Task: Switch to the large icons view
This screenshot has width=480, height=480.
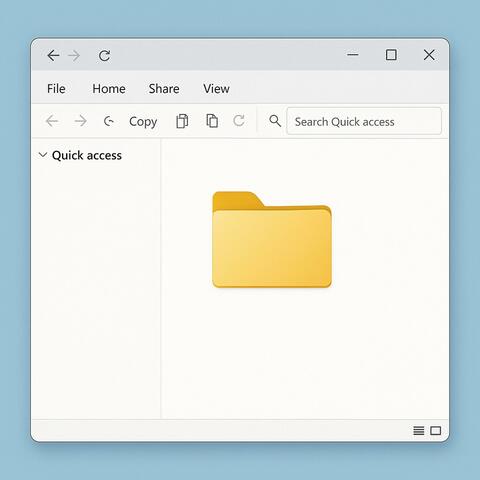Action: 436,431
